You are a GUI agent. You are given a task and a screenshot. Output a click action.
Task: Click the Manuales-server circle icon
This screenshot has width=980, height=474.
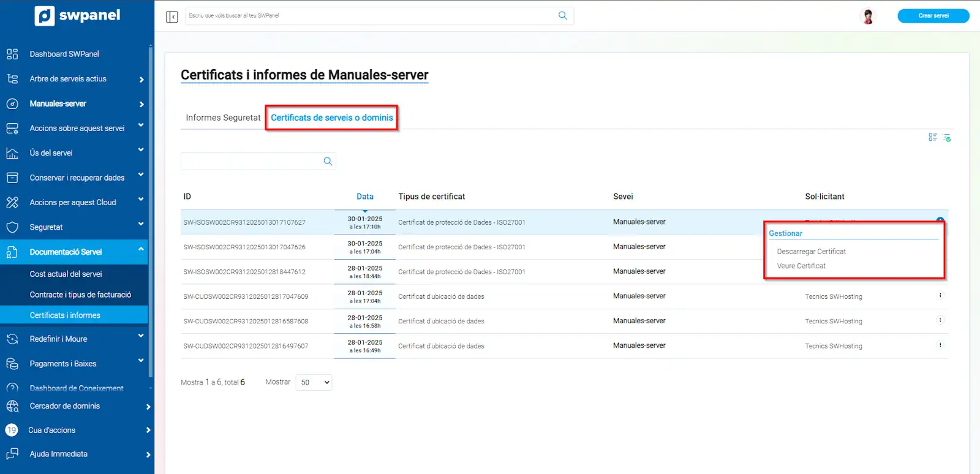point(12,104)
